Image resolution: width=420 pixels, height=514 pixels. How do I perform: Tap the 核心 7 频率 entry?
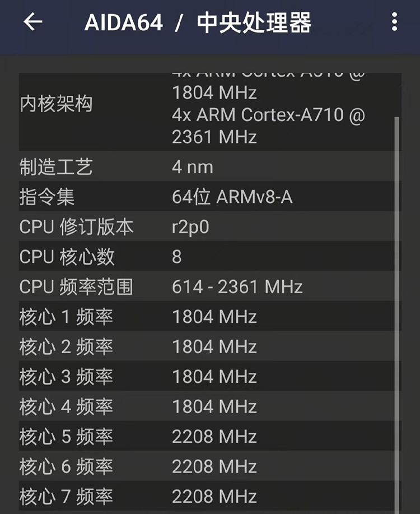(x=112, y=496)
